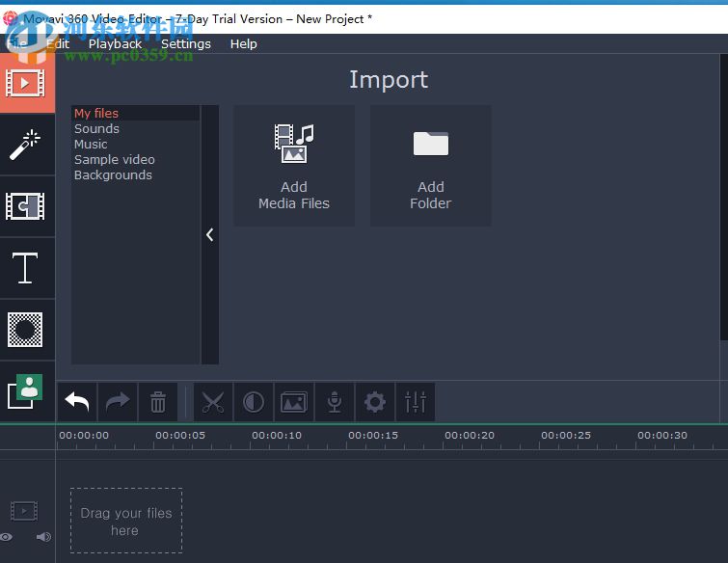728x563 pixels.
Task: Open the Import media tab icon
Action: [25, 84]
